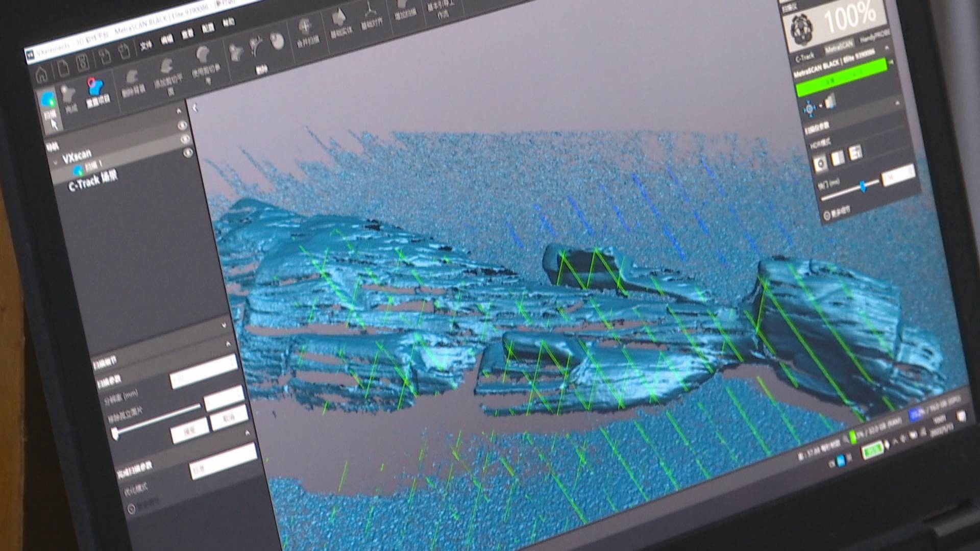Click the accept button in scan details
This screenshot has width=980, height=551.
(x=189, y=432)
